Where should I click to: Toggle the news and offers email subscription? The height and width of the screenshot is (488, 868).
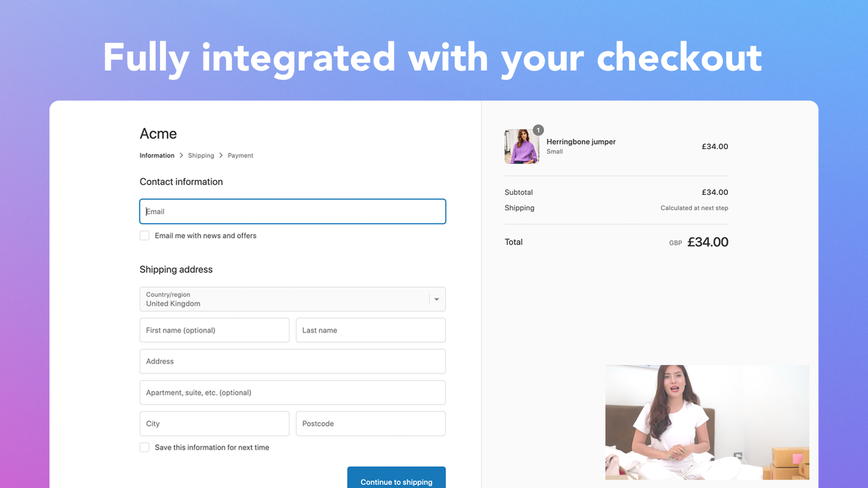coord(144,235)
